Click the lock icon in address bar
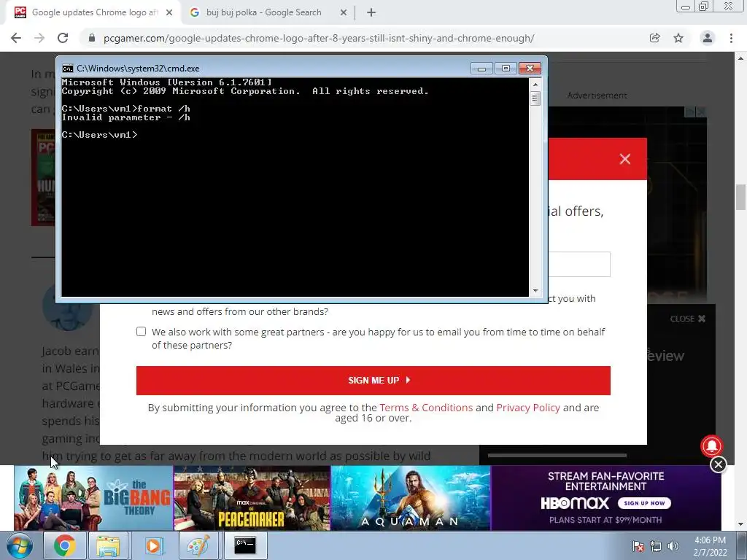 92,38
